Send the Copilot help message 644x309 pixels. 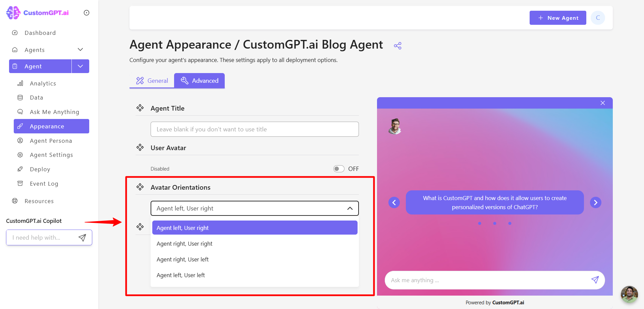click(x=82, y=238)
